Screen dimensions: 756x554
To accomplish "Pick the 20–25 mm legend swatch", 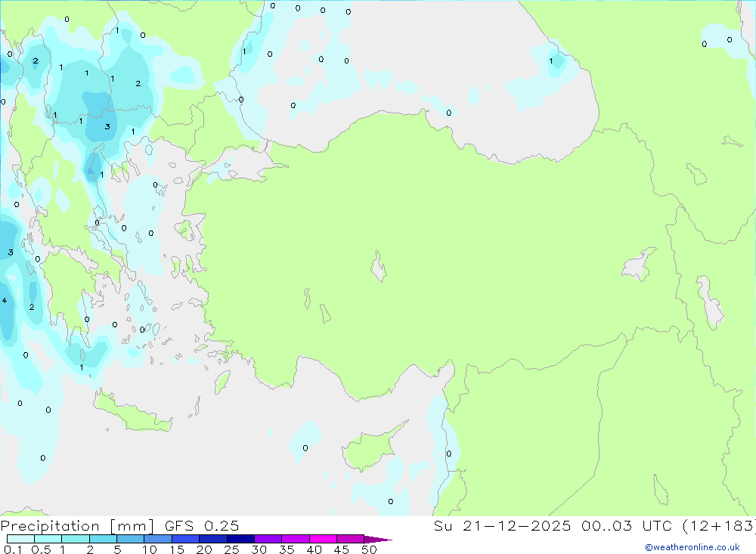I will tap(212, 539).
